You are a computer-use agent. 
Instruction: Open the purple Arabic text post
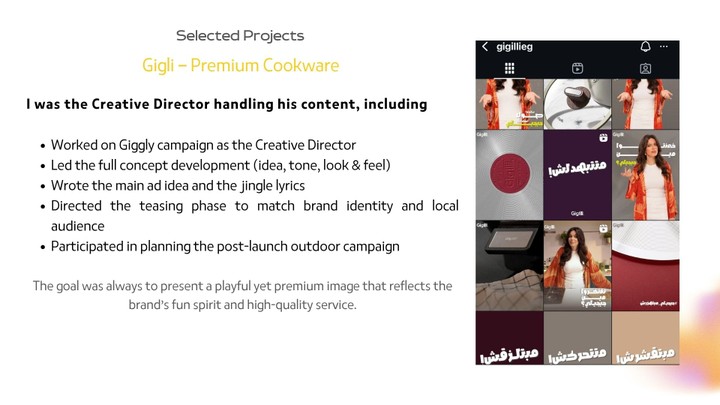pos(577,175)
